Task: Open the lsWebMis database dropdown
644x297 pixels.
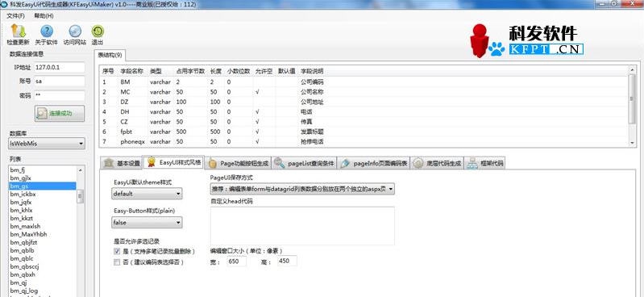Action: 47,144
